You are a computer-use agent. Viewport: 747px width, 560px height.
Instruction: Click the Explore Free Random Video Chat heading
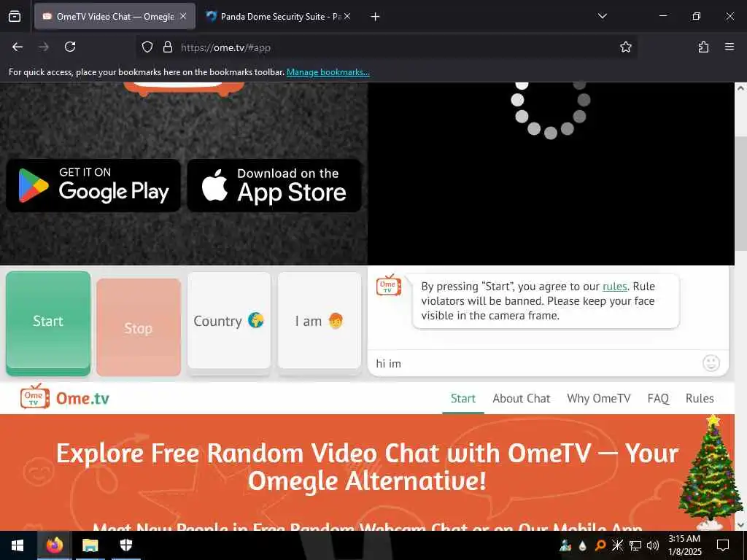click(367, 467)
